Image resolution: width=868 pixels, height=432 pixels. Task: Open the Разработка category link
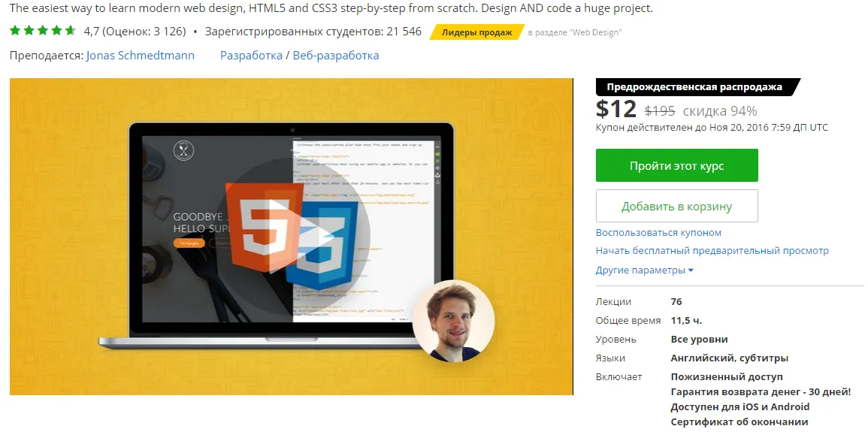[x=251, y=56]
